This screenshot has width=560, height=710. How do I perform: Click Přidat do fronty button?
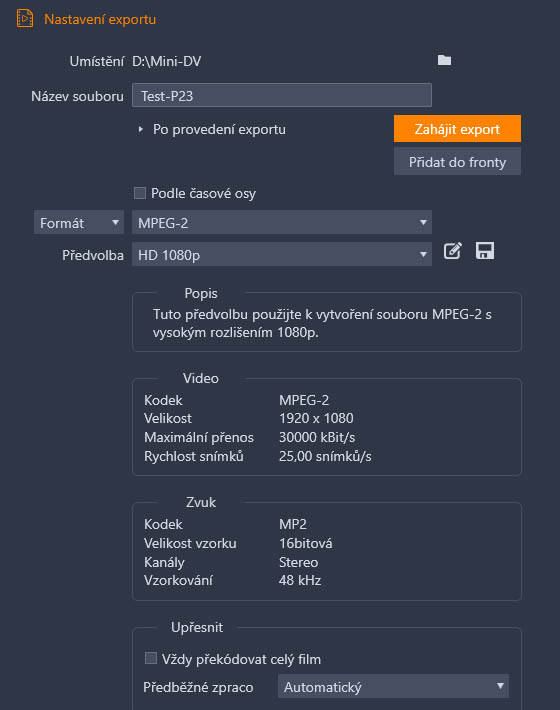457,162
